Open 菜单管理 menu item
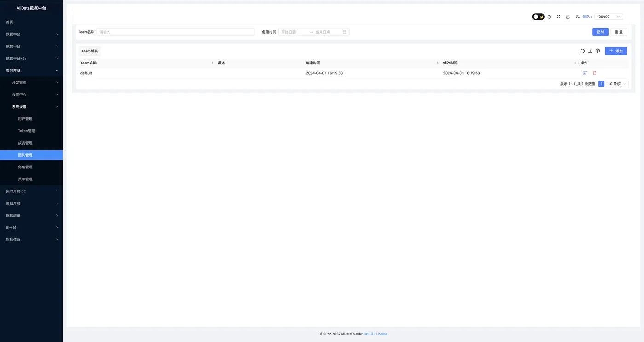Screen dimensions: 644x342 coord(31,179)
